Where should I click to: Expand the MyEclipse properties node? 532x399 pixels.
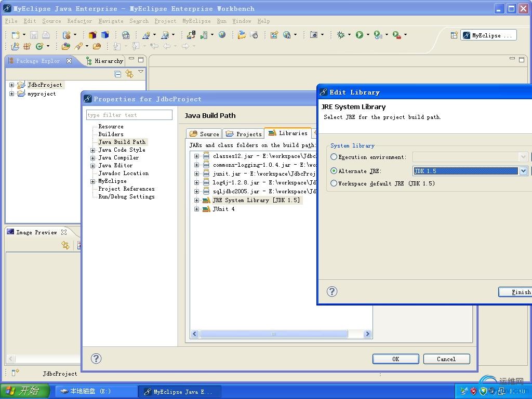[x=92, y=181]
